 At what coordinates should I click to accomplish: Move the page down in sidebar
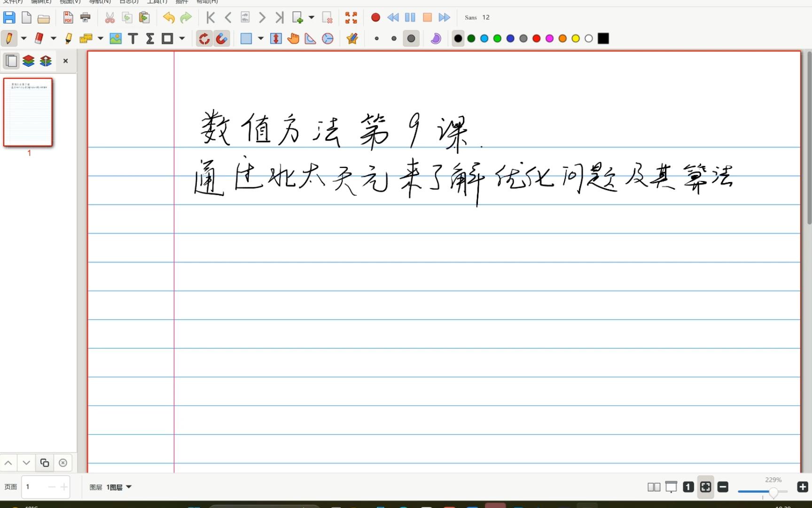click(x=26, y=463)
